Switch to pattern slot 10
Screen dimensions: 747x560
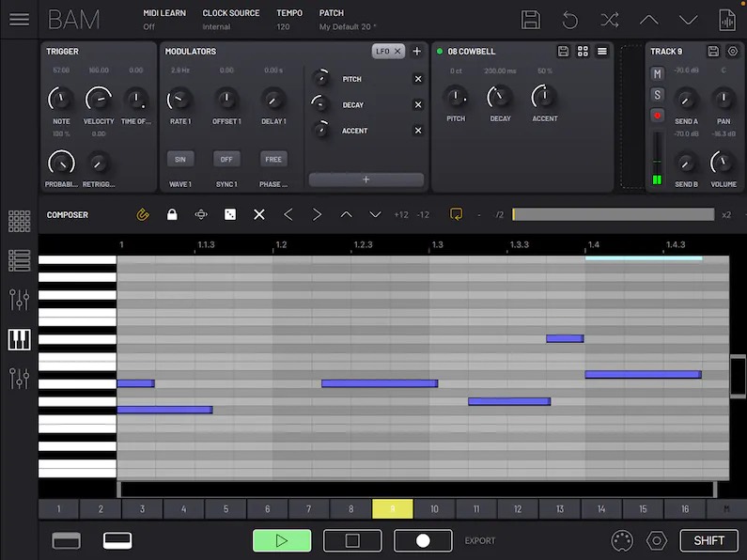point(434,509)
